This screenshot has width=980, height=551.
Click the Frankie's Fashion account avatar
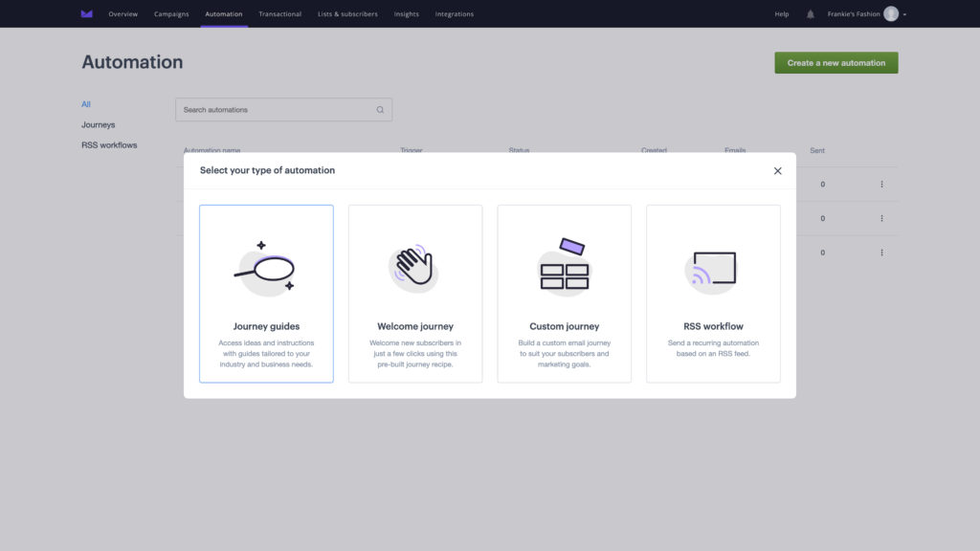click(890, 13)
